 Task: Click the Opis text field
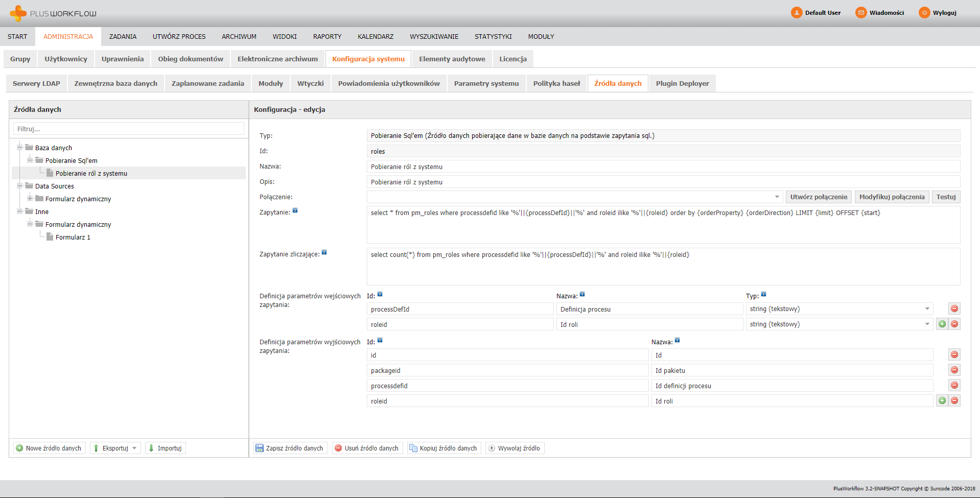coord(663,182)
